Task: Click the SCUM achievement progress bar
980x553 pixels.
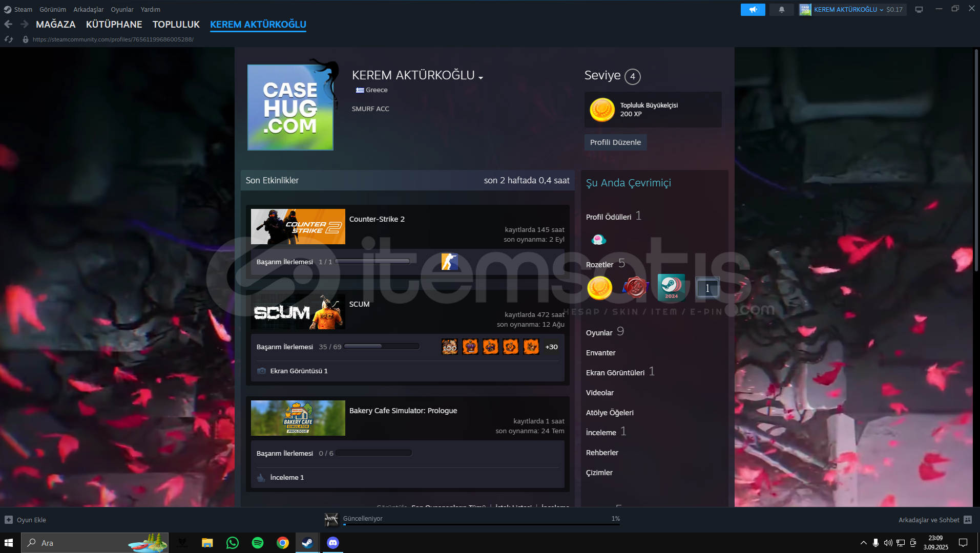Action: (x=382, y=347)
